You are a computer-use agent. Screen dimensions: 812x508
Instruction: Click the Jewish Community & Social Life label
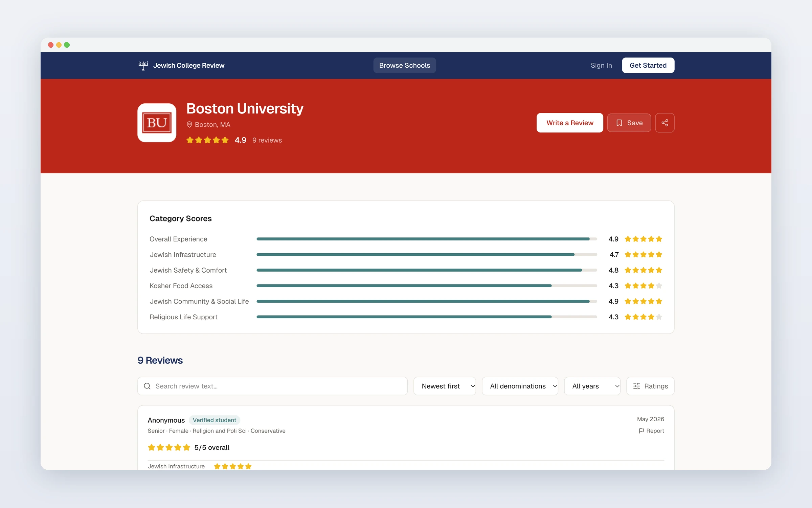[199, 301]
